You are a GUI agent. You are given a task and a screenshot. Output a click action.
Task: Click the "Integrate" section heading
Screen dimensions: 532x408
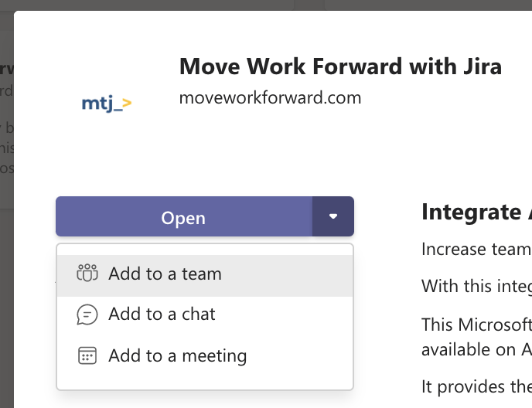472,212
